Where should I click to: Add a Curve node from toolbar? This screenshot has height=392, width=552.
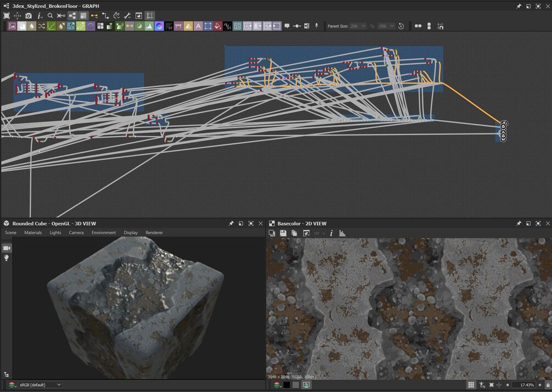click(52, 26)
